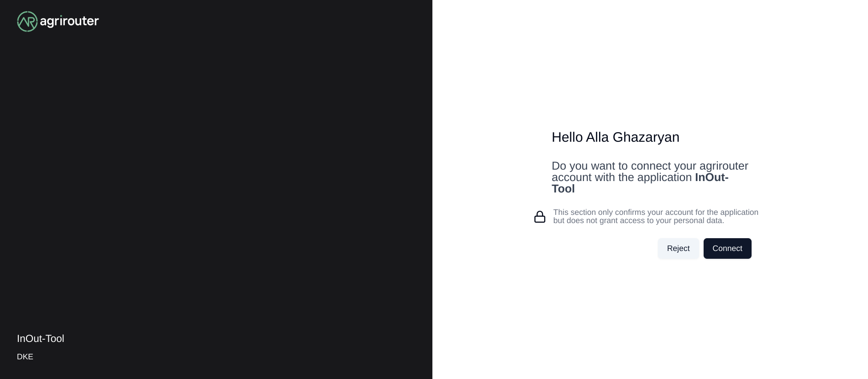
Task: Click the word agrirouter in the connect question
Action: pos(724,166)
